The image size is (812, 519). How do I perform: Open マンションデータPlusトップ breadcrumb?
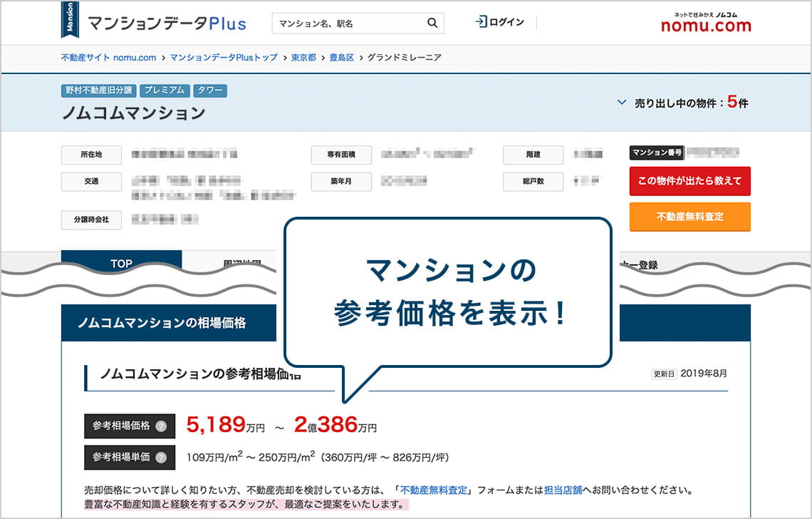224,58
